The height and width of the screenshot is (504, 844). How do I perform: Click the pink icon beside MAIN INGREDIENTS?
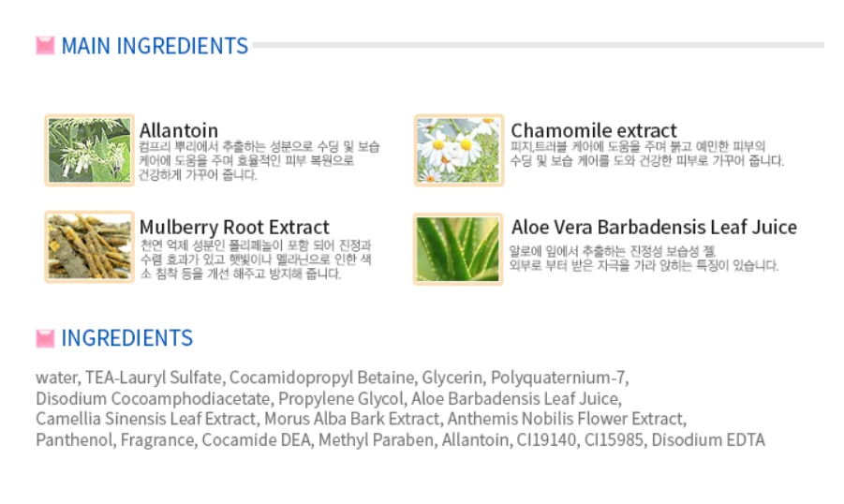point(45,46)
